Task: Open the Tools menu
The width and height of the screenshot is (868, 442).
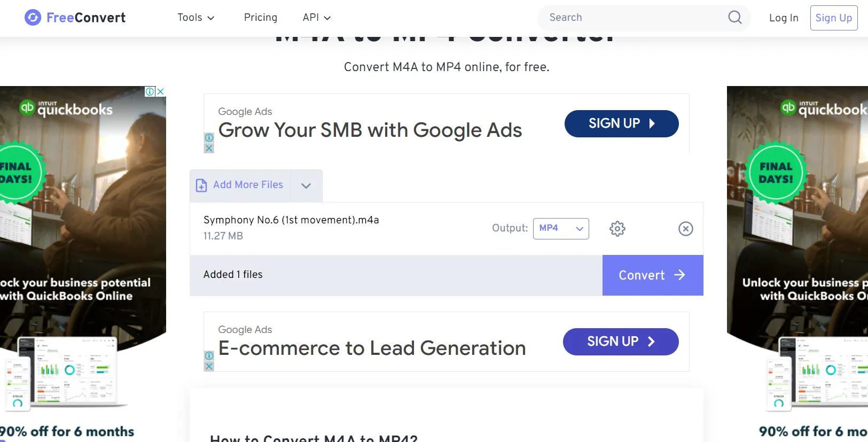Action: (x=196, y=18)
